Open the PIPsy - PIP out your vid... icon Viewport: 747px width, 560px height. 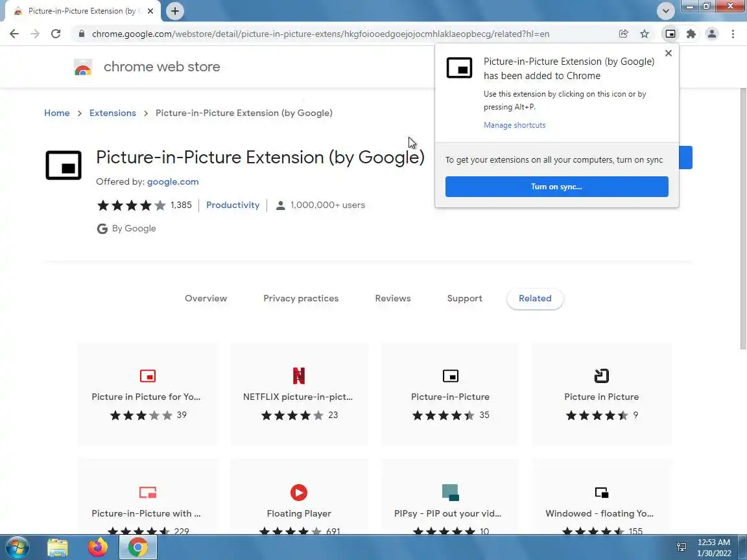pos(450,493)
